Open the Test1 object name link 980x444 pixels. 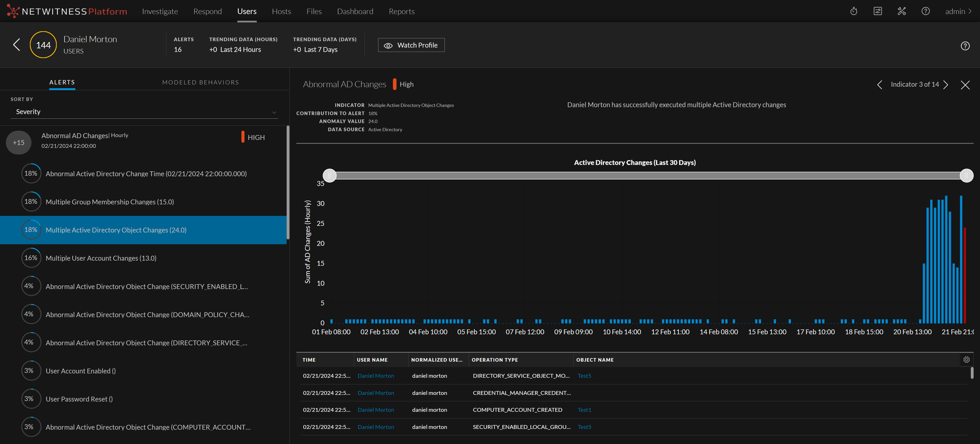click(x=584, y=410)
